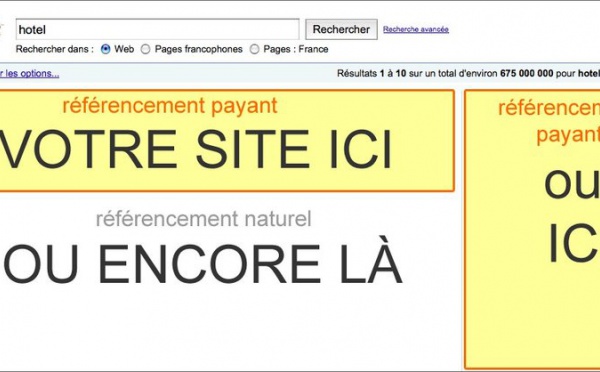Screen dimensions: 600x372
Task: Select the Web radio button
Action: pyautogui.click(x=106, y=49)
